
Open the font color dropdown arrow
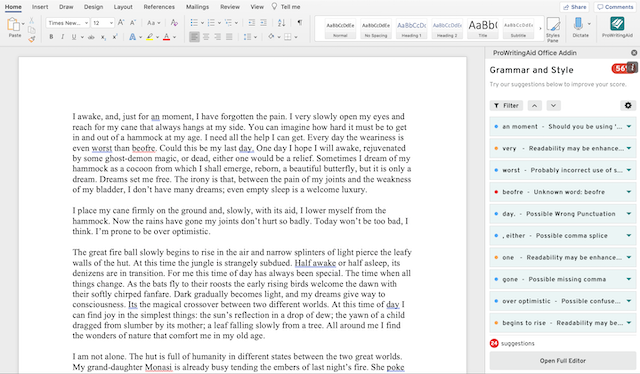click(x=174, y=37)
